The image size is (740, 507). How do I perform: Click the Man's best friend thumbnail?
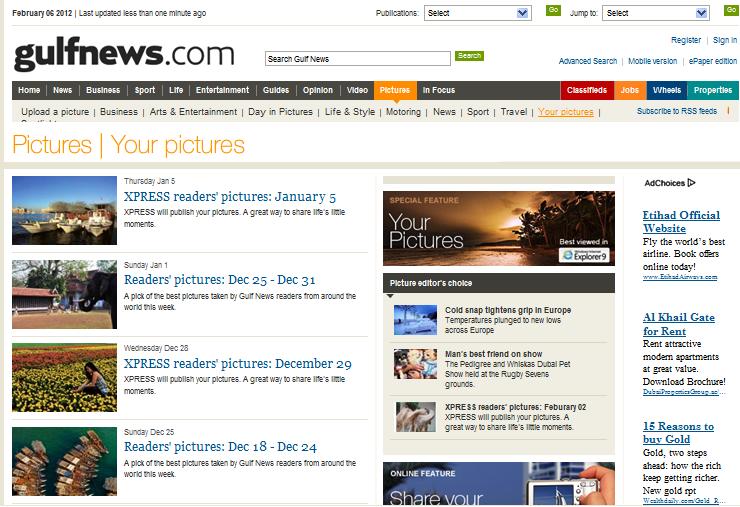click(x=414, y=363)
